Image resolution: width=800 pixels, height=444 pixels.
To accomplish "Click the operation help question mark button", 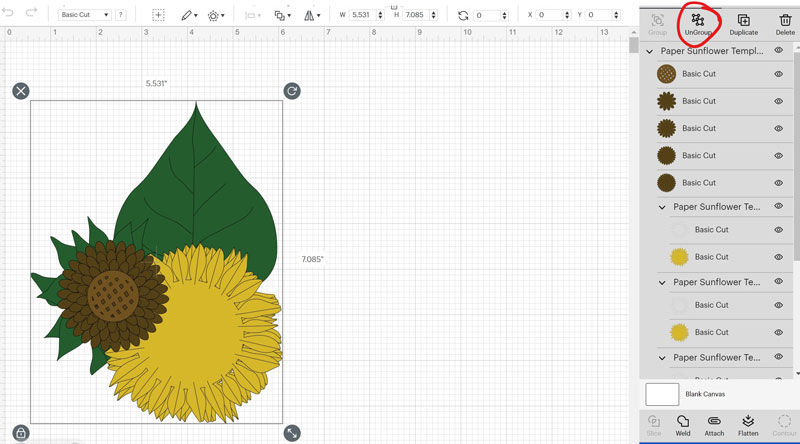I will pyautogui.click(x=120, y=15).
